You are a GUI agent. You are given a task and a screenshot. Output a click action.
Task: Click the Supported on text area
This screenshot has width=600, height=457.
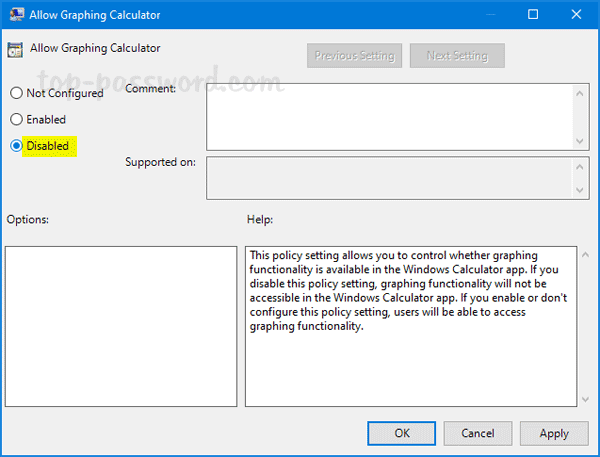point(390,178)
